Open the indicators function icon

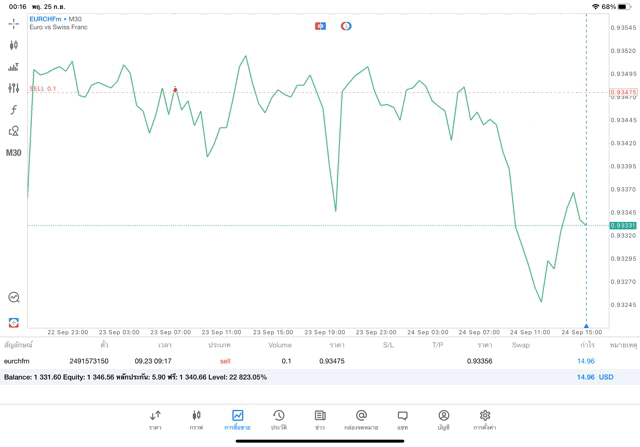click(x=13, y=110)
